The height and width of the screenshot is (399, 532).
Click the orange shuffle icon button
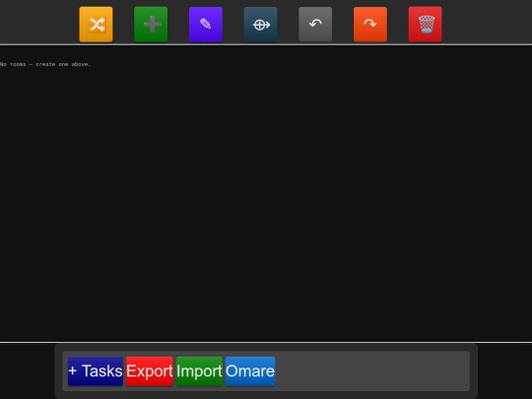click(x=96, y=25)
